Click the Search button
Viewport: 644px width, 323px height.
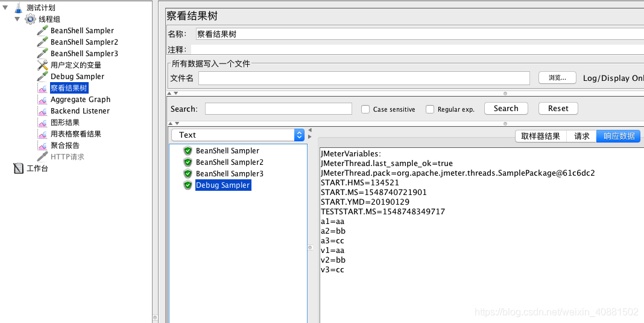pos(506,109)
